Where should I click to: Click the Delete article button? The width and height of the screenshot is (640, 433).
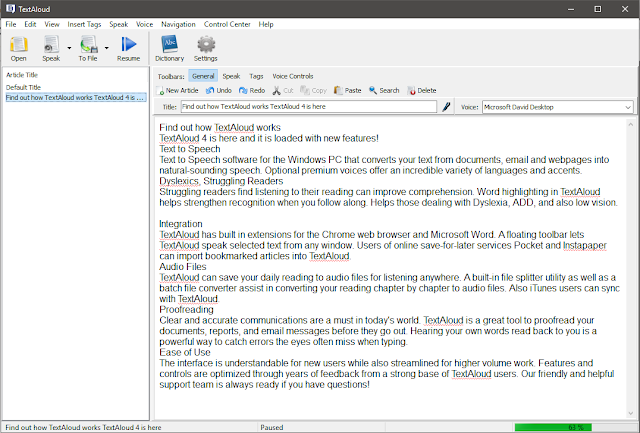tap(422, 90)
